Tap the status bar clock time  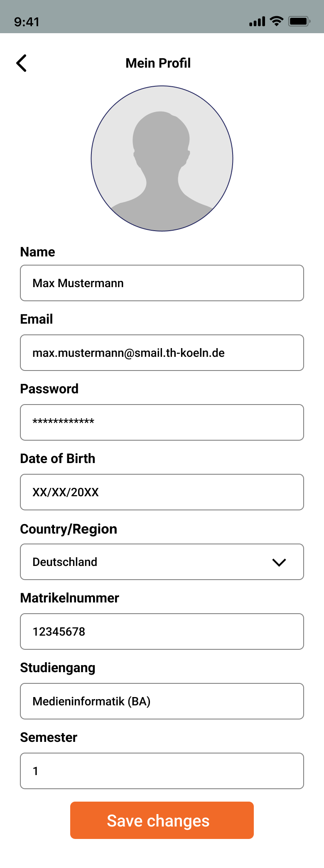click(27, 22)
